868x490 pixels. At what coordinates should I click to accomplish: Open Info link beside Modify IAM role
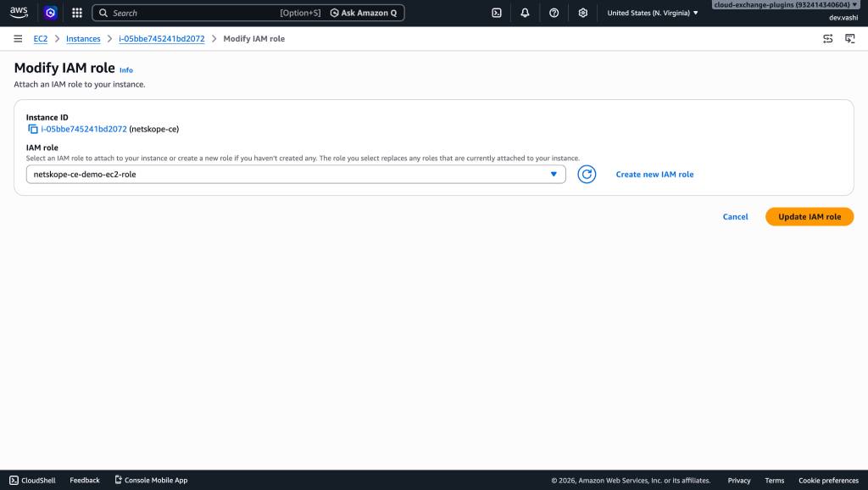(x=126, y=70)
